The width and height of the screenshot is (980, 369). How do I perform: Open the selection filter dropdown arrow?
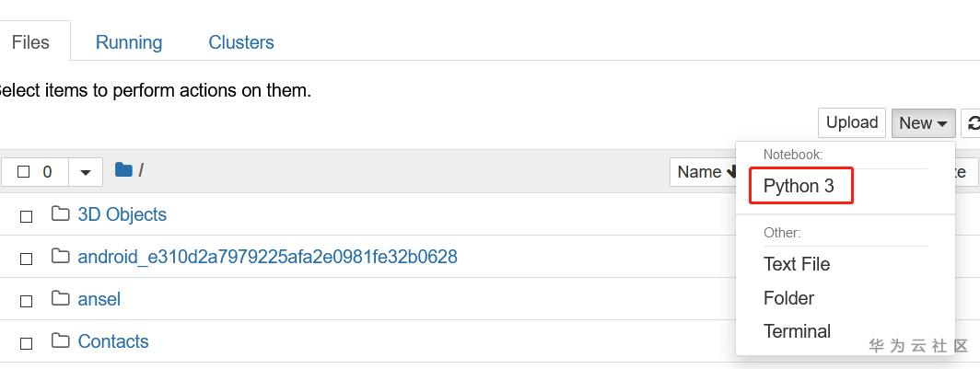click(85, 172)
